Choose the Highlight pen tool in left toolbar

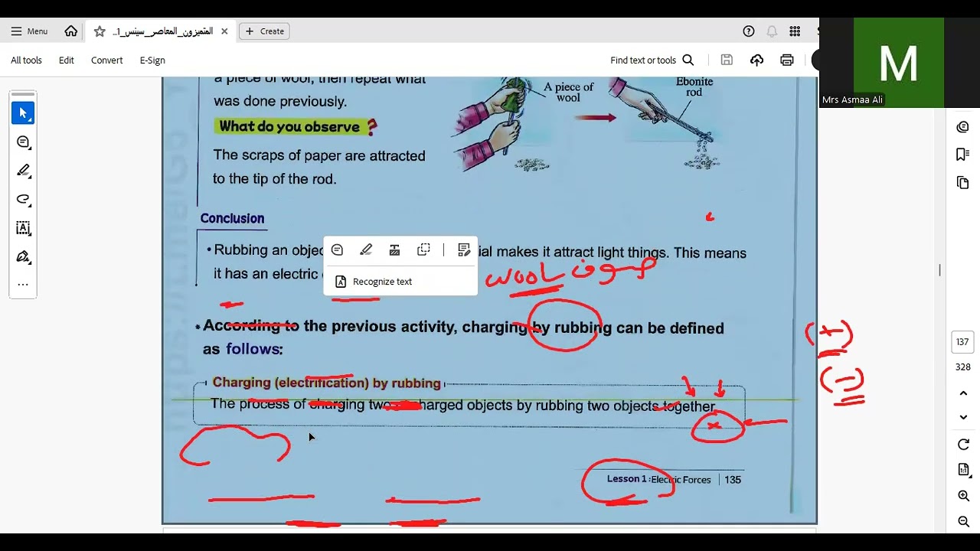tap(23, 171)
